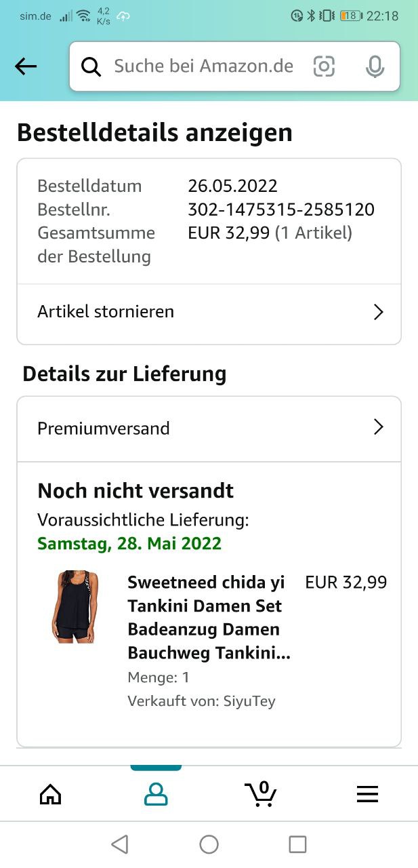Tap the order number 302-1475315-2585120
The height and width of the screenshot is (868, 418).
[x=281, y=210]
